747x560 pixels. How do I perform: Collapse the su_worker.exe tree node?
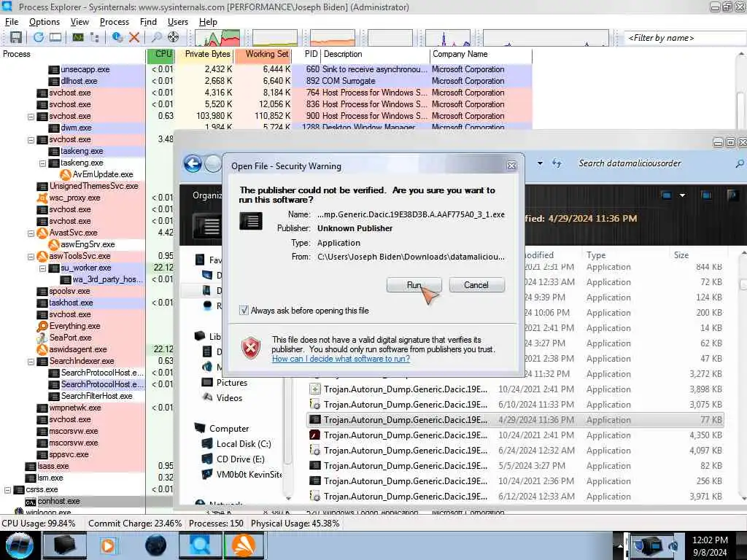click(42, 268)
